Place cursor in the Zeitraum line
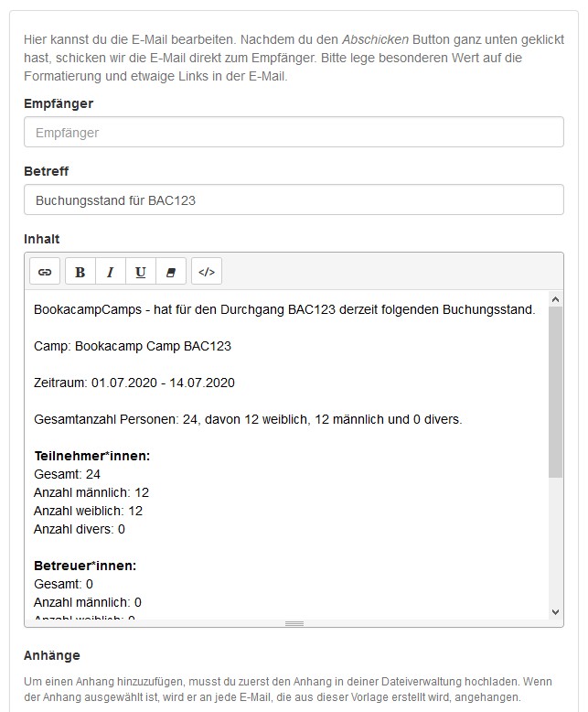The height and width of the screenshot is (712, 588). pyautogui.click(x=134, y=383)
